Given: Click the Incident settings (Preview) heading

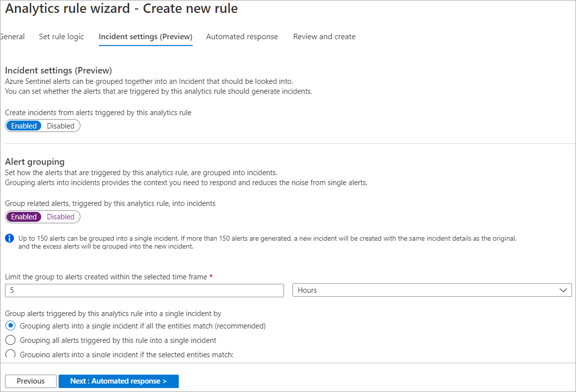Looking at the screenshot, I should click(59, 70).
